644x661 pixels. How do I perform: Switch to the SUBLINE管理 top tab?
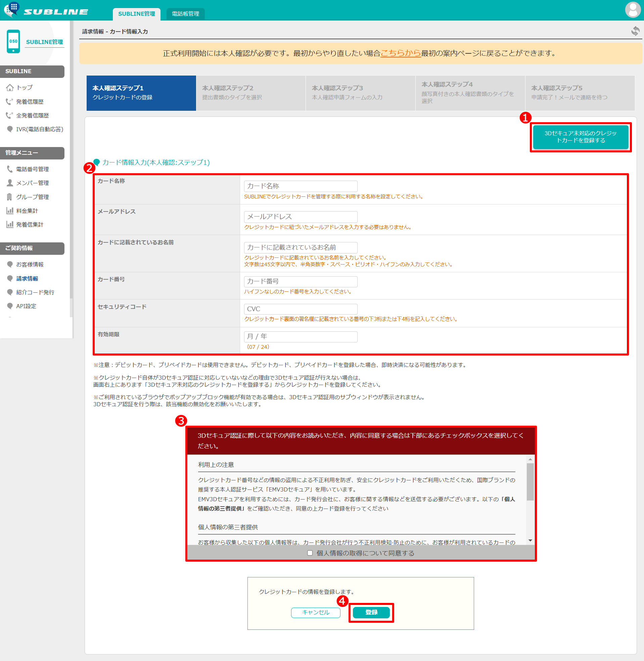(x=137, y=14)
